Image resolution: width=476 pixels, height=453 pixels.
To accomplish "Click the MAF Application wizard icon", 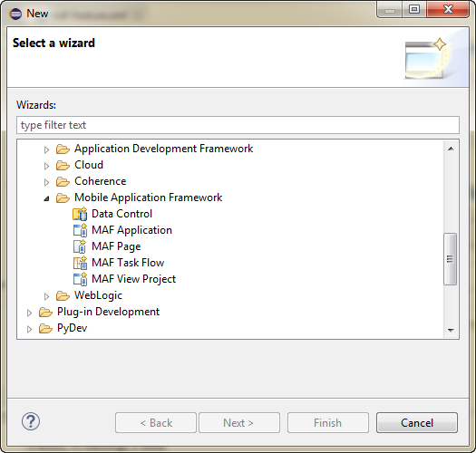I will click(x=80, y=230).
